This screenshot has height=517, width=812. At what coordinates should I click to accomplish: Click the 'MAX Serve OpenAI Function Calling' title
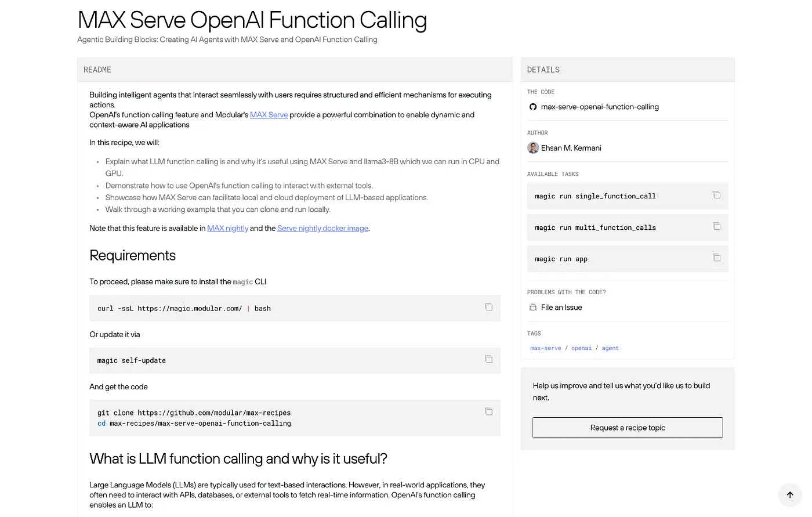click(252, 20)
